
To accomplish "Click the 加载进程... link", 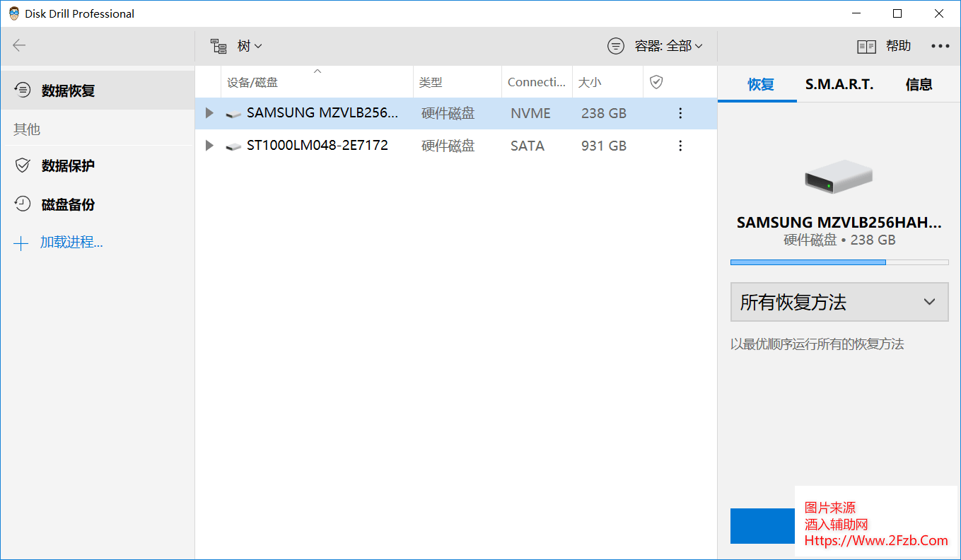I will tap(71, 243).
